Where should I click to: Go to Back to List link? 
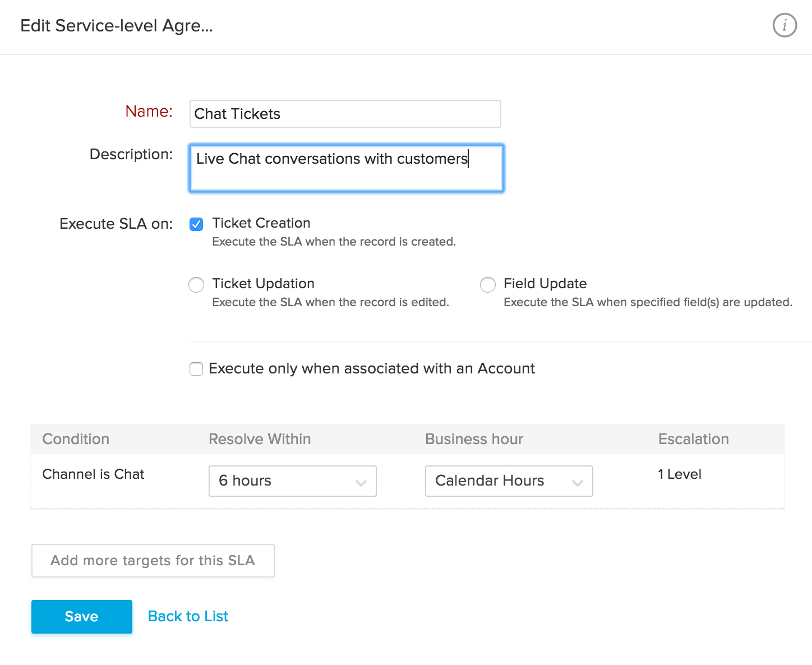(x=188, y=616)
